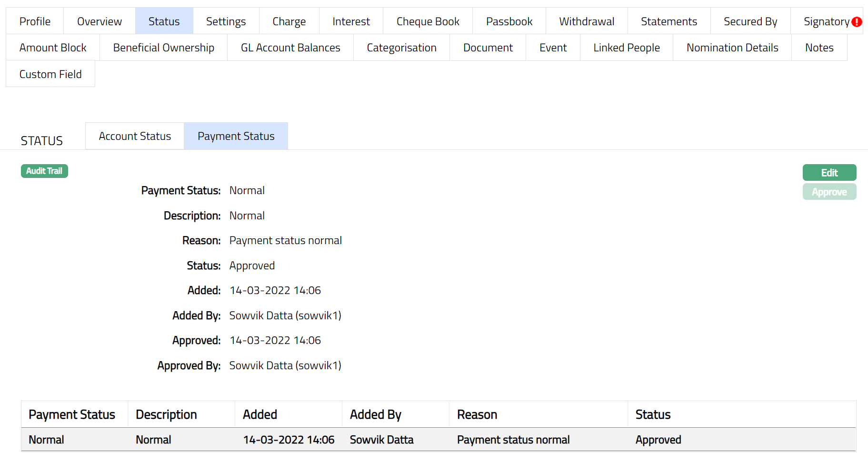Show GL Account Balances tab
This screenshot has height=462, width=868.
point(290,48)
